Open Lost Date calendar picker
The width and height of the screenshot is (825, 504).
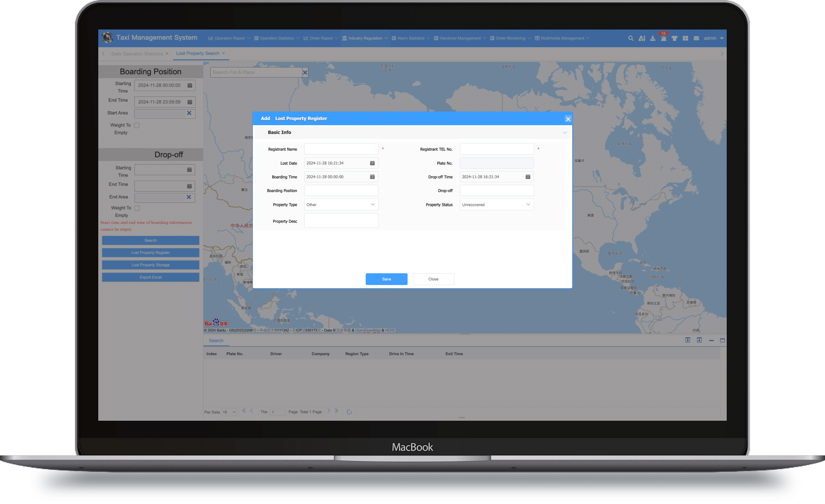point(372,163)
